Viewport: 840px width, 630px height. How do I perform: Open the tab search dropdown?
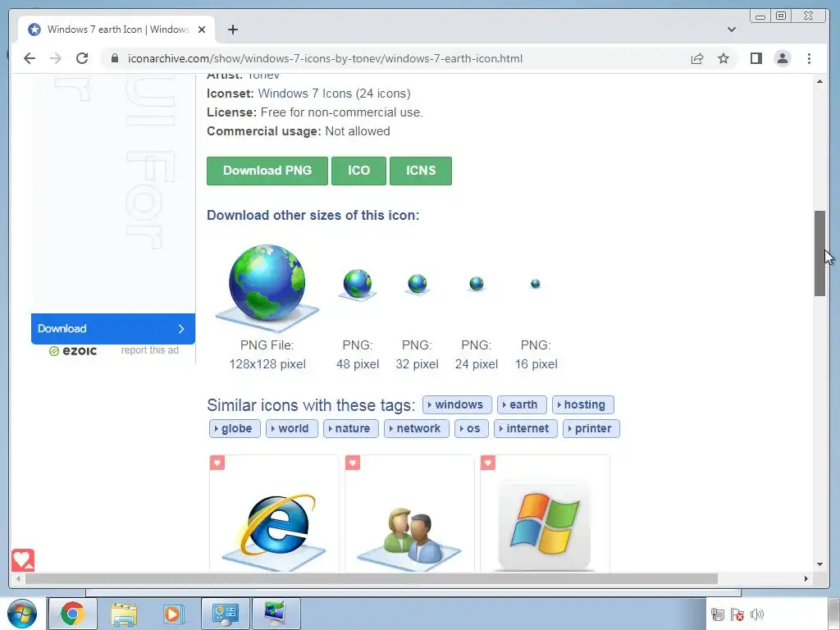[x=731, y=30]
